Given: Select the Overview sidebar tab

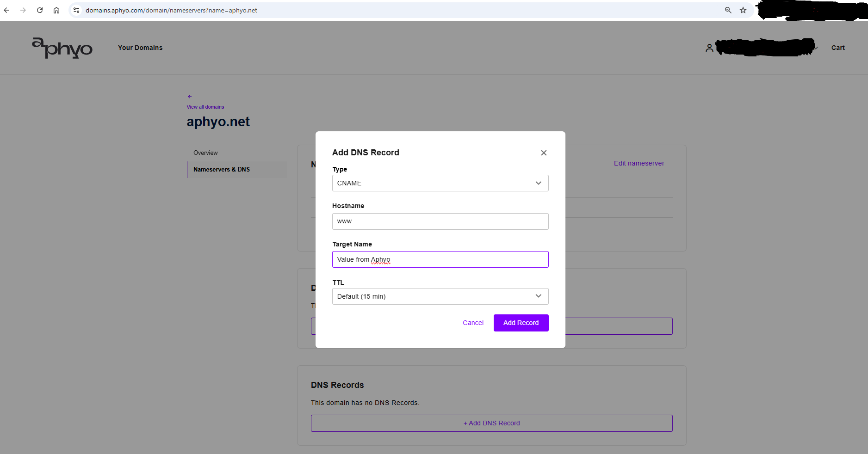Looking at the screenshot, I should coord(205,153).
